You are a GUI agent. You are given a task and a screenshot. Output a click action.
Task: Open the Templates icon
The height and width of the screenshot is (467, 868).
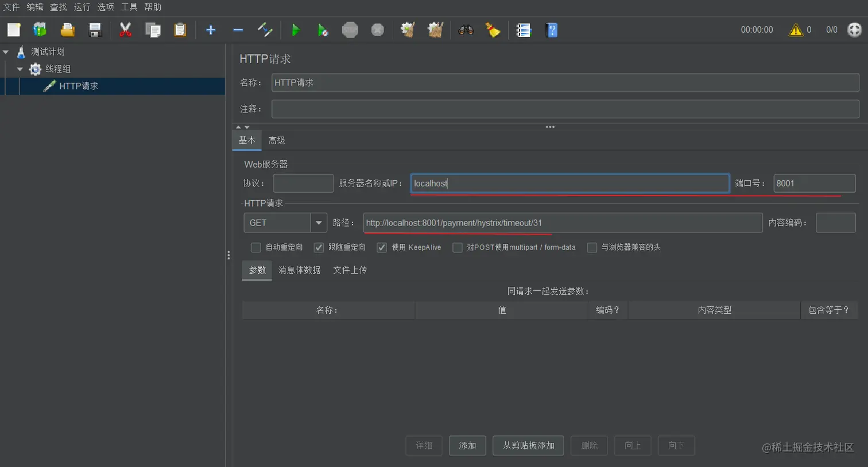40,30
